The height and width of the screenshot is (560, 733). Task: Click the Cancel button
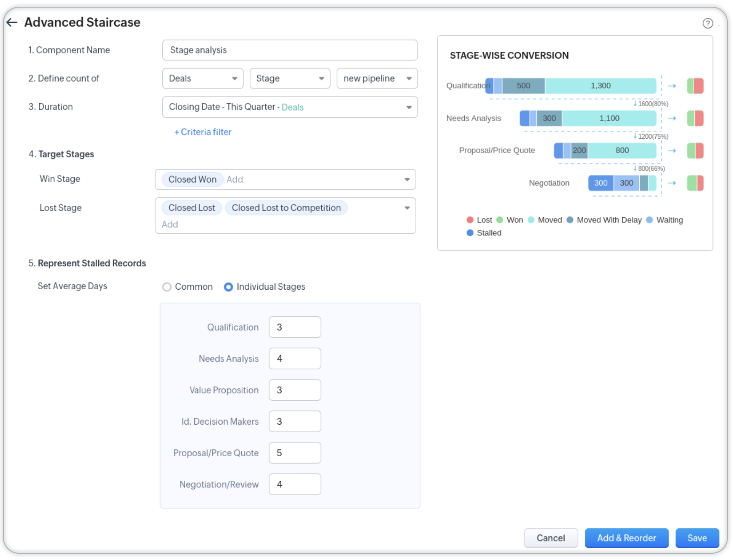[550, 538]
